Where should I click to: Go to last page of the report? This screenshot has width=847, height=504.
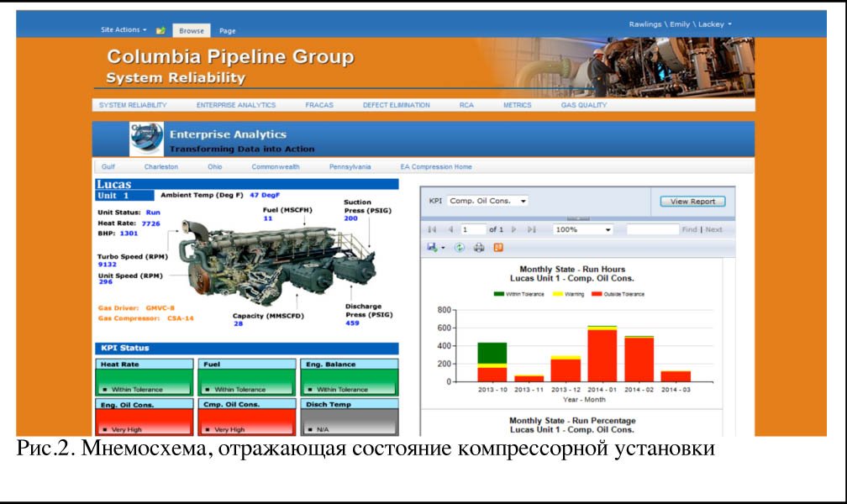pyautogui.click(x=531, y=229)
